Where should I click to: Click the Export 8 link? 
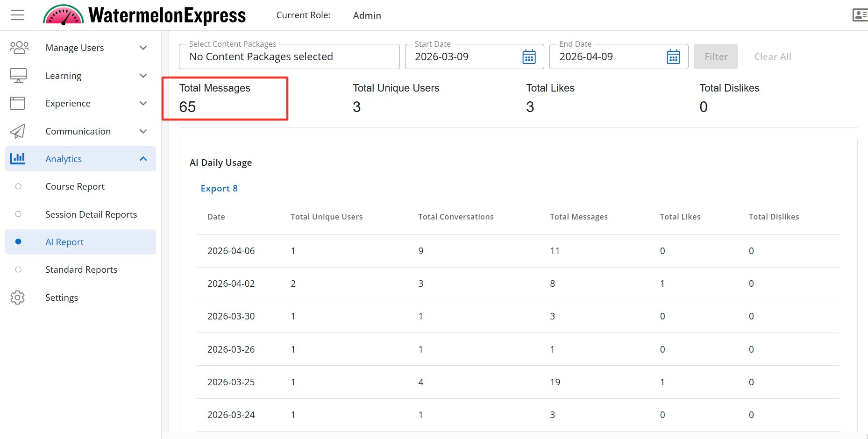(219, 188)
